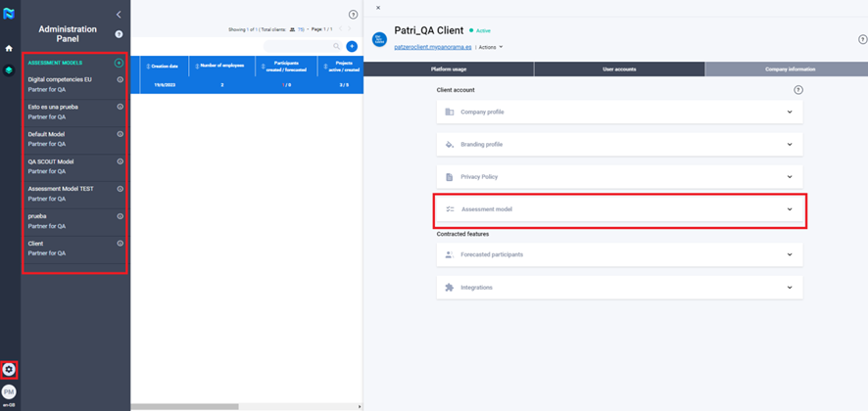Add a new assessment model with plus icon

tap(119, 63)
